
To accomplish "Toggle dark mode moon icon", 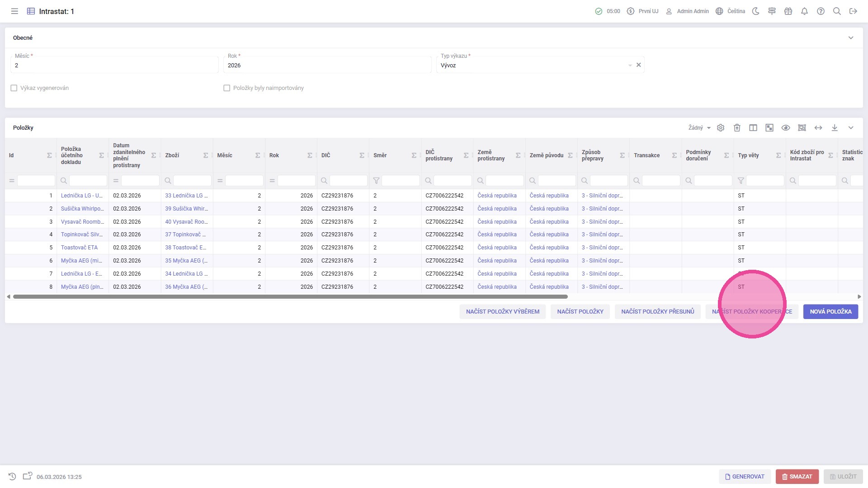I will [755, 11].
